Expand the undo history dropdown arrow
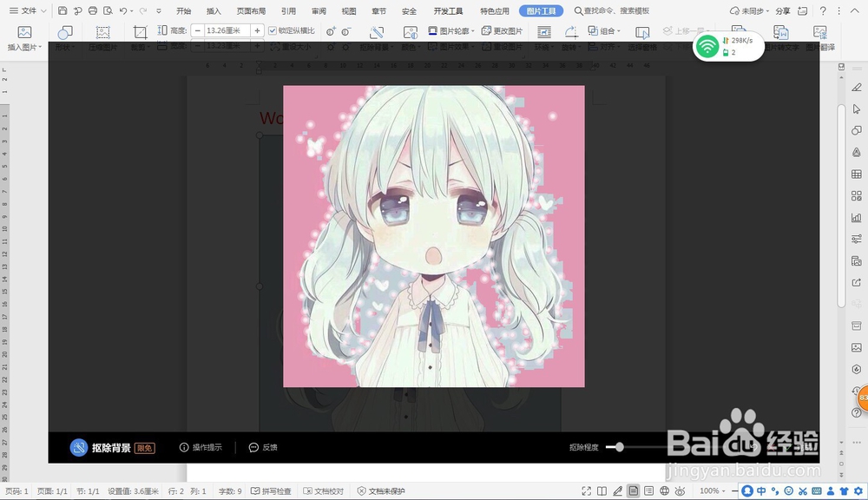The height and width of the screenshot is (500, 868). click(x=132, y=11)
